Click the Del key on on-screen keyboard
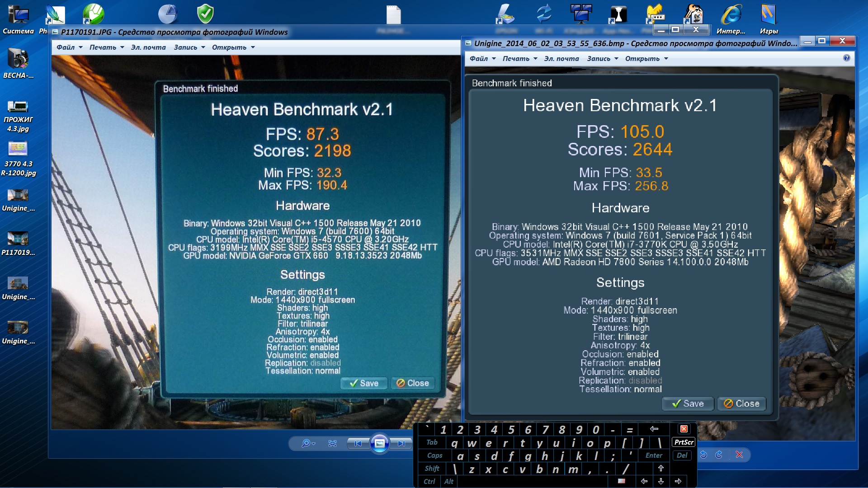 point(682,455)
